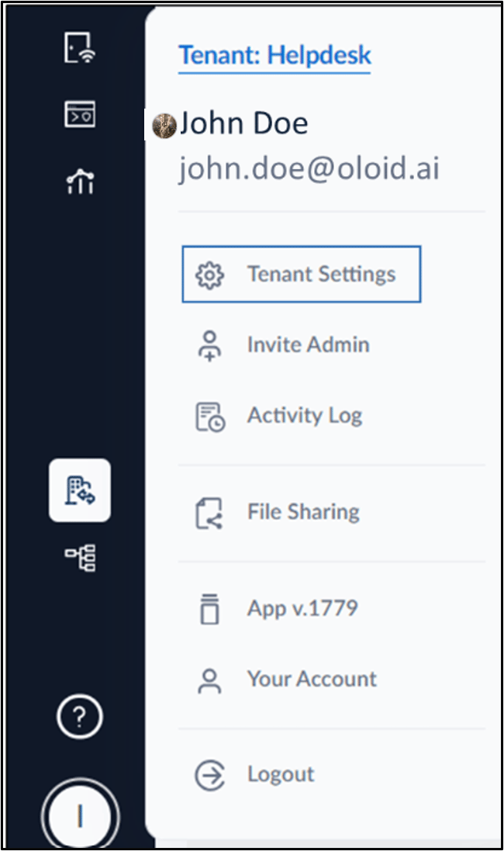This screenshot has height=851, width=504.
Task: Select the highlighted tenant building sidebar icon
Action: pyautogui.click(x=80, y=490)
